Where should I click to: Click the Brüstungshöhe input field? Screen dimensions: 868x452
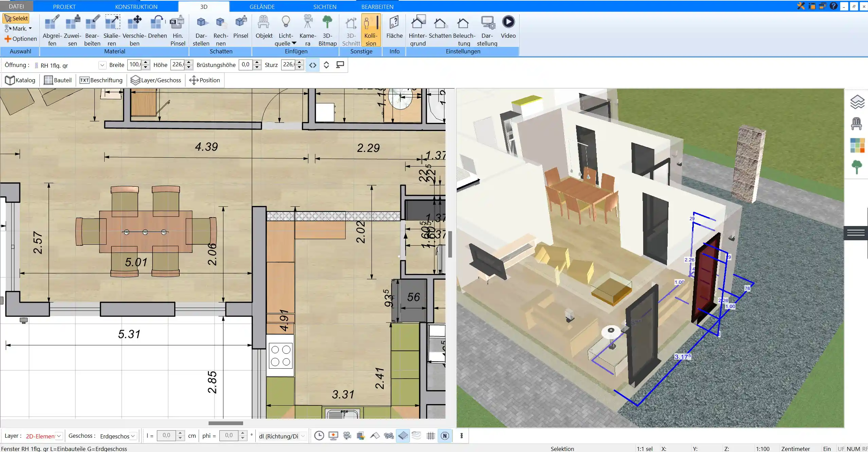click(x=246, y=65)
